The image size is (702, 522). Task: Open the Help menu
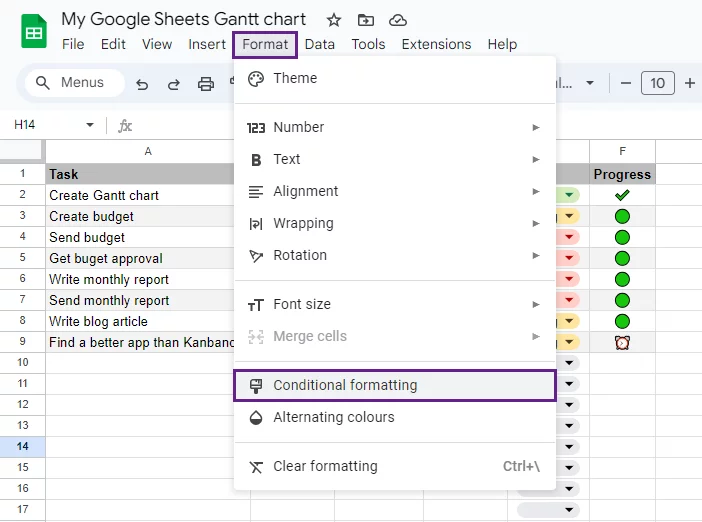tap(502, 44)
